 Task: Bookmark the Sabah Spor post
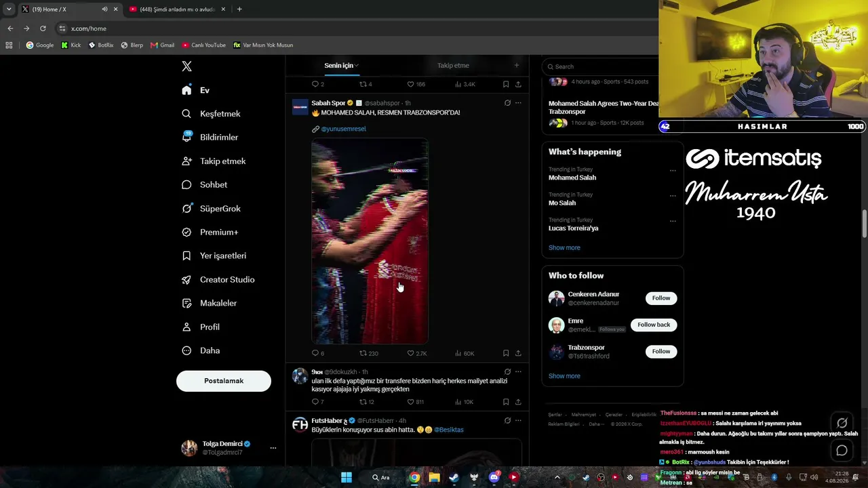[506, 353]
